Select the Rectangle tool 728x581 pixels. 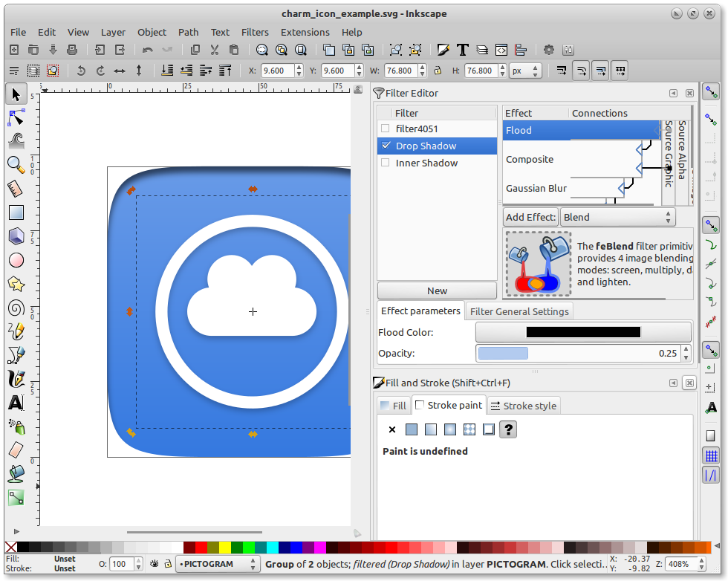click(x=16, y=212)
